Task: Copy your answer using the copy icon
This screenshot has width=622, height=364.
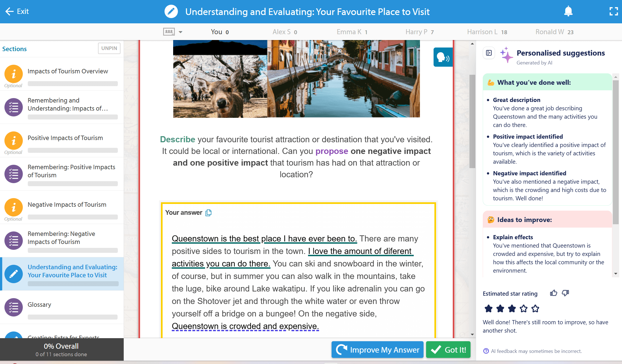Action: click(x=208, y=213)
